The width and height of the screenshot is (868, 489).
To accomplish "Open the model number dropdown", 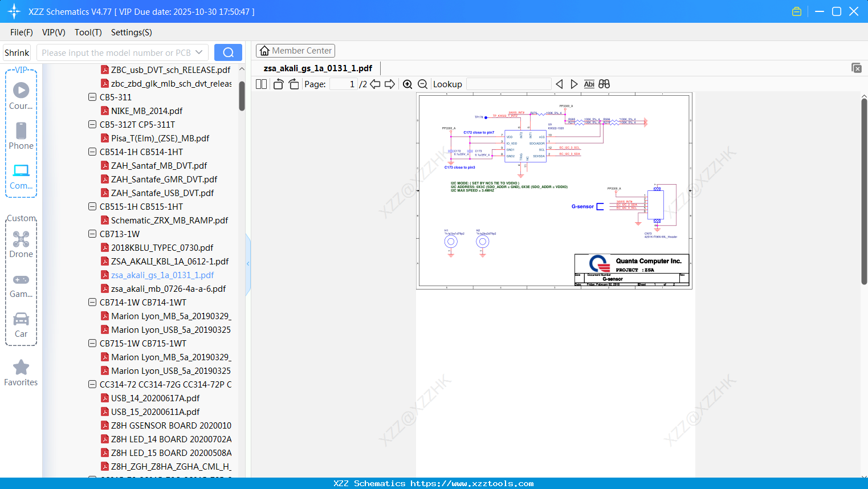I will 199,52.
